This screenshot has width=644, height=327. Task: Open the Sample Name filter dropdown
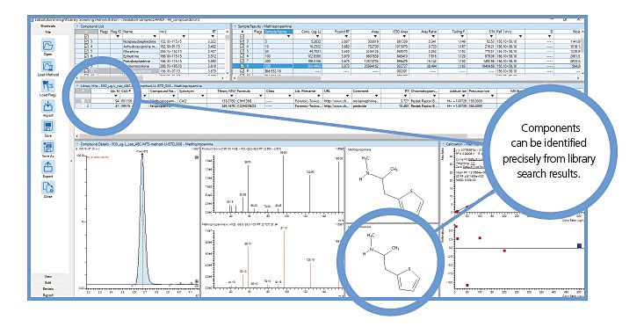pos(289,37)
